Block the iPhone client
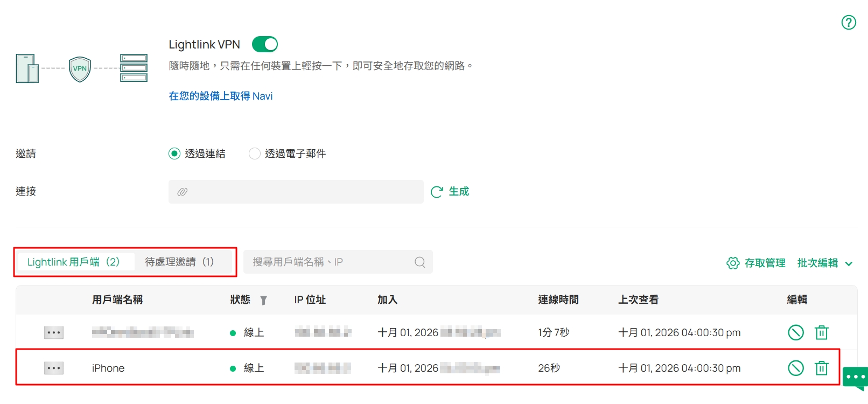 (796, 368)
